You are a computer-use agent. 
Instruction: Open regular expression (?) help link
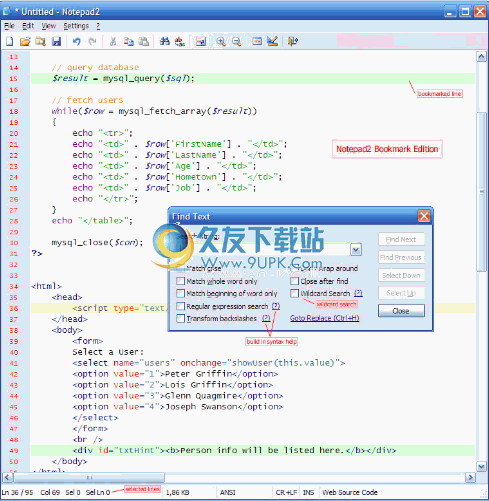tap(276, 306)
